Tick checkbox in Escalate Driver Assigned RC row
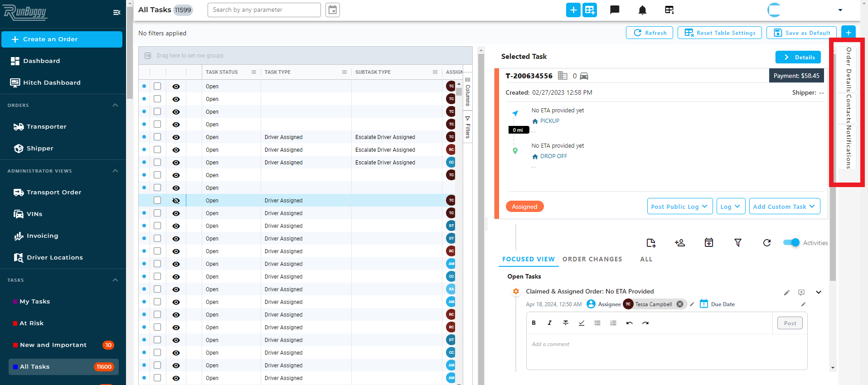The image size is (868, 385). pyautogui.click(x=157, y=149)
